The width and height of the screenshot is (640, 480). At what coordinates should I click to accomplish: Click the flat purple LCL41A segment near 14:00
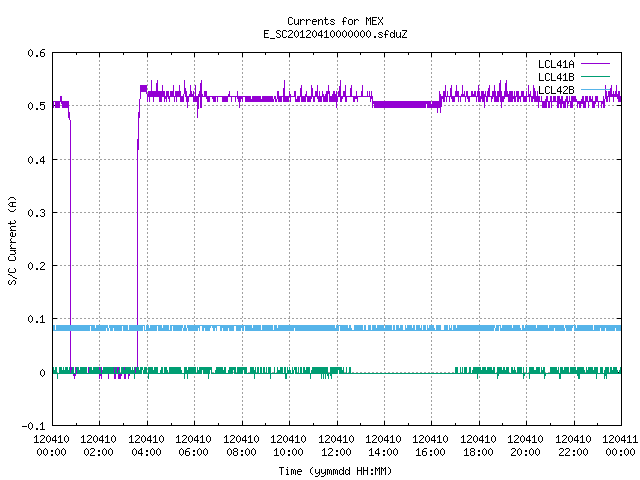(x=406, y=104)
